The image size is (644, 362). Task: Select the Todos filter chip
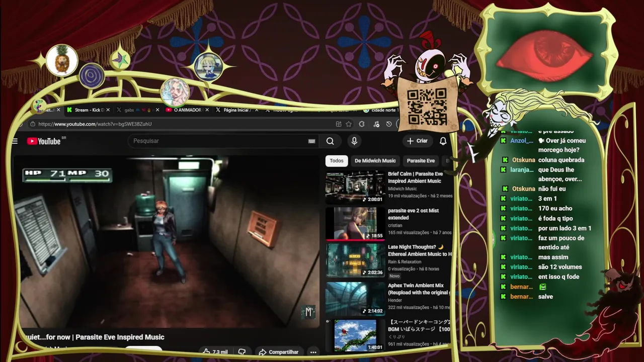337,161
